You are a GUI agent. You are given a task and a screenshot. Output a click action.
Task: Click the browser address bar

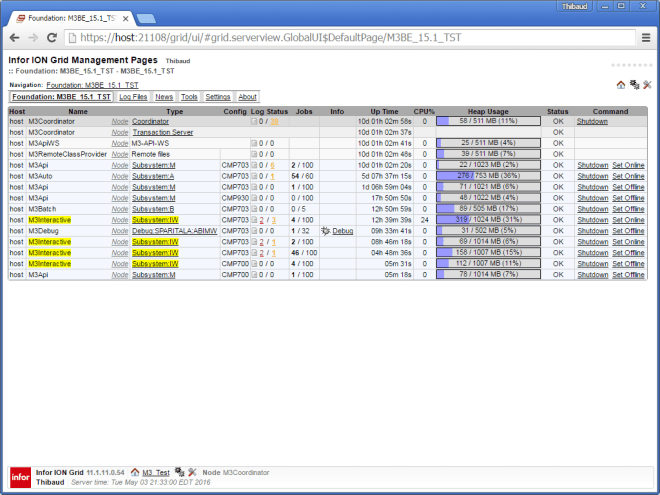(x=350, y=37)
